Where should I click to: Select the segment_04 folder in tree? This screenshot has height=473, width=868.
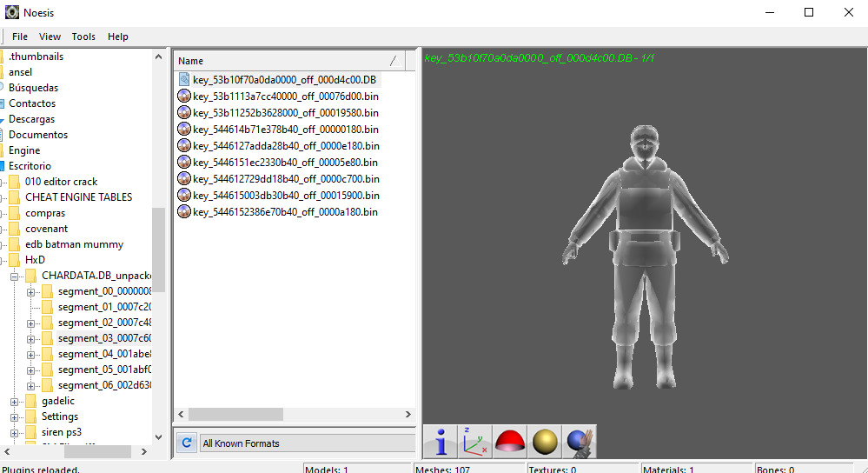coord(104,354)
